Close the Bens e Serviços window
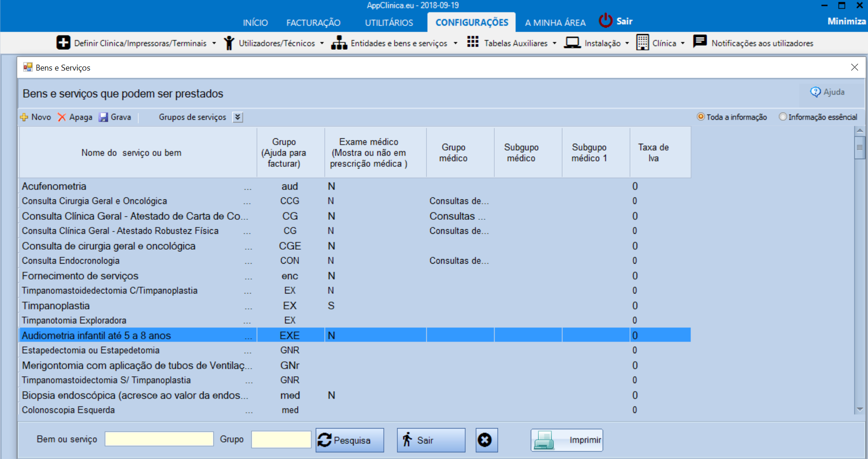 854,67
